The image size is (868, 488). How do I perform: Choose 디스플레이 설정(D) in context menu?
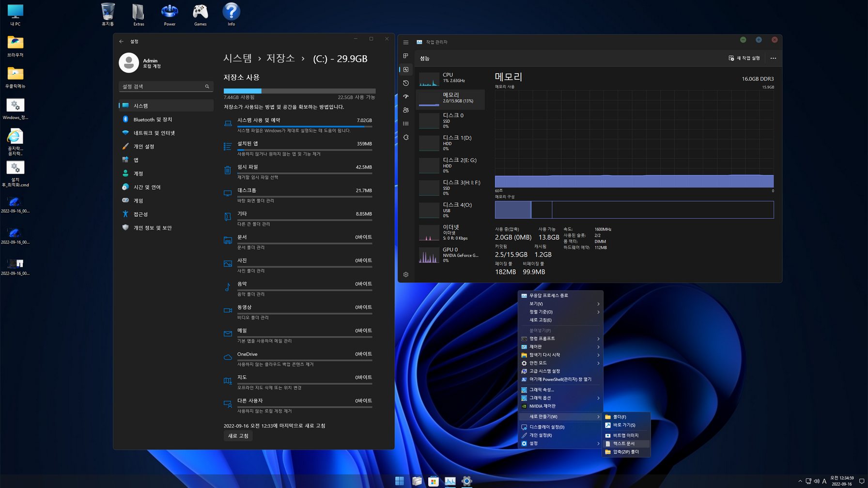pos(560,427)
